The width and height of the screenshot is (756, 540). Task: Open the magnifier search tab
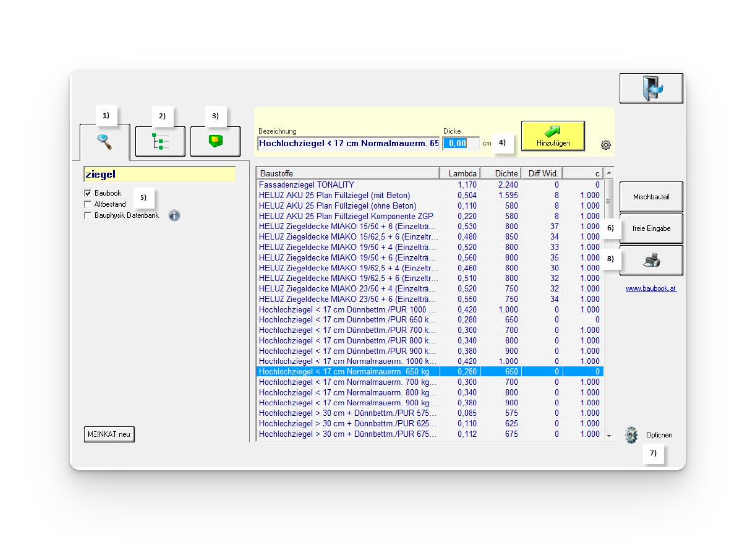(x=104, y=142)
